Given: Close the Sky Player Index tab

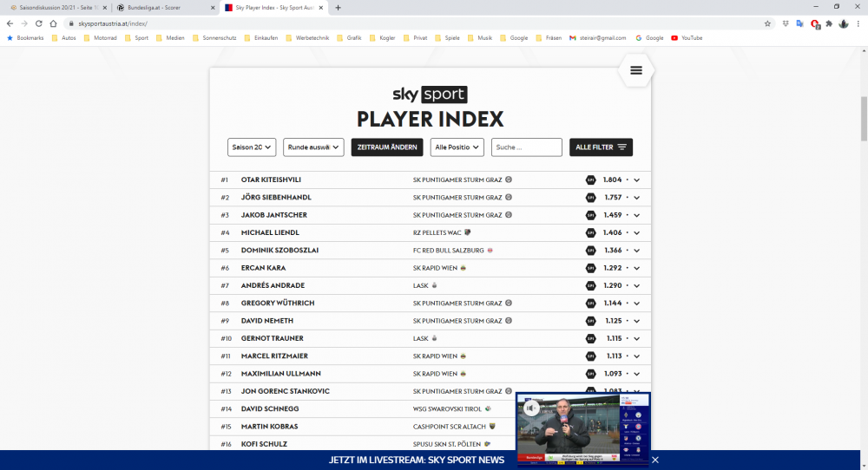Looking at the screenshot, I should [321, 8].
